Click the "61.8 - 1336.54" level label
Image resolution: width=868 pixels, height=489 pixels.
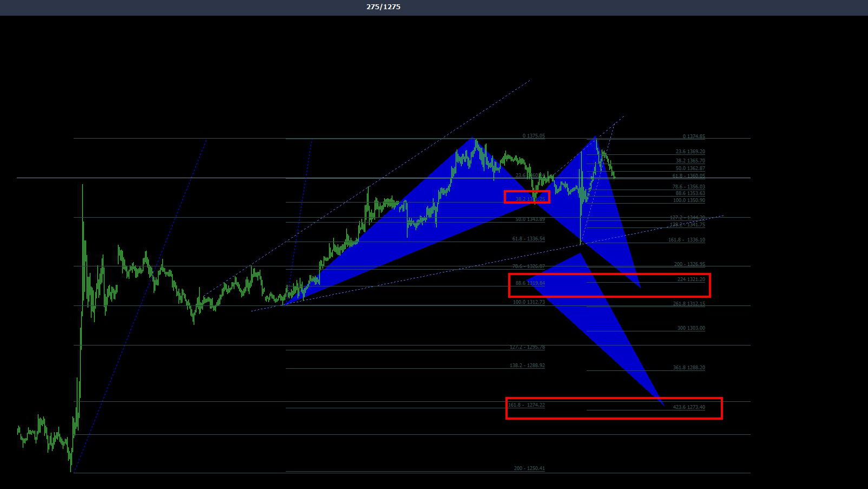pyautogui.click(x=529, y=239)
